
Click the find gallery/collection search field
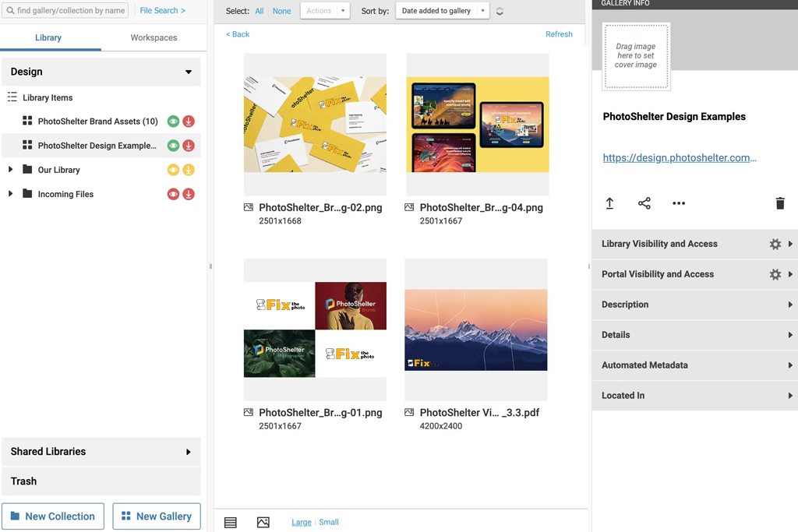(x=65, y=10)
